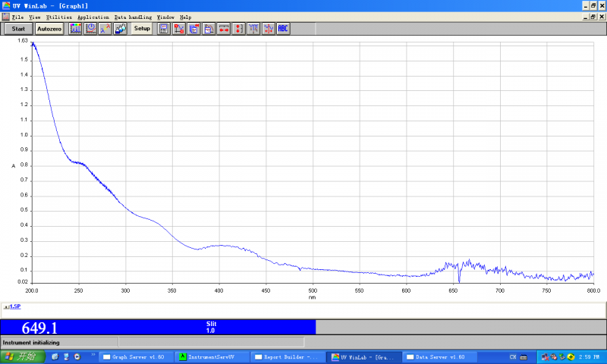Click the horizontal expand icon with red left-right arrows
Screen dimensions: 607x364
[x=224, y=29]
